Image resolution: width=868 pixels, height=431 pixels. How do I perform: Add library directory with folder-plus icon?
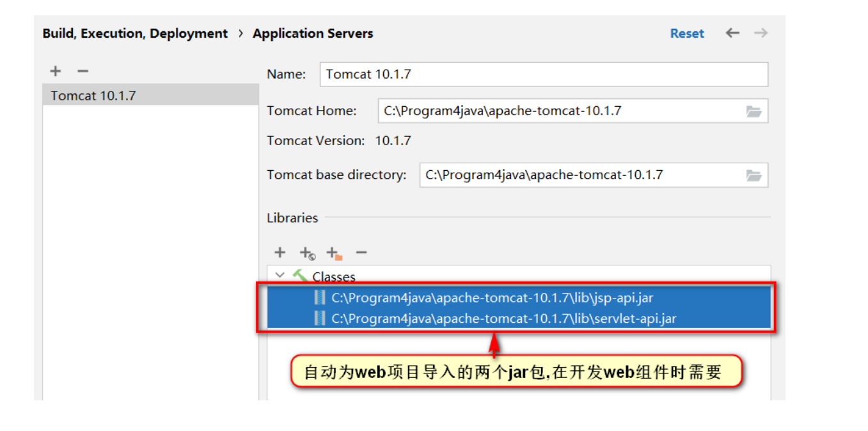tap(334, 253)
